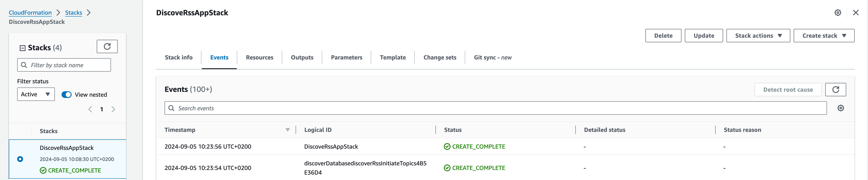Screen dimensions: 868x180
Task: Go to next stacks page
Action: (x=113, y=109)
